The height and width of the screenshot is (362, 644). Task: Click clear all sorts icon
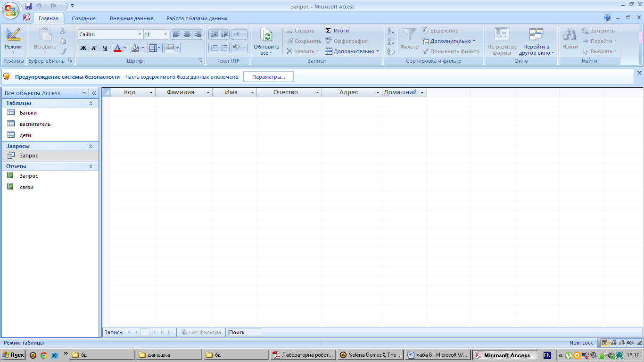391,51
